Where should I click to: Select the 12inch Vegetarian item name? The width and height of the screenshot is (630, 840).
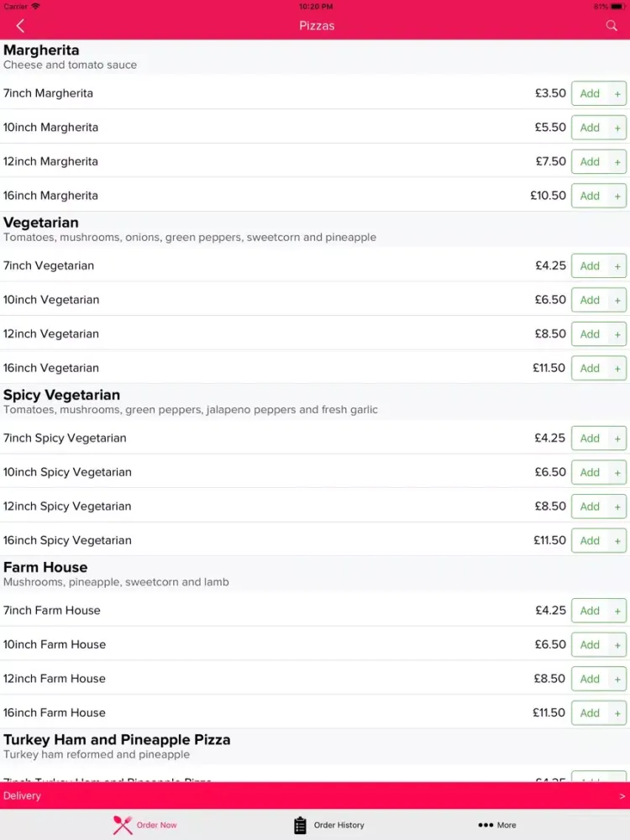point(51,333)
